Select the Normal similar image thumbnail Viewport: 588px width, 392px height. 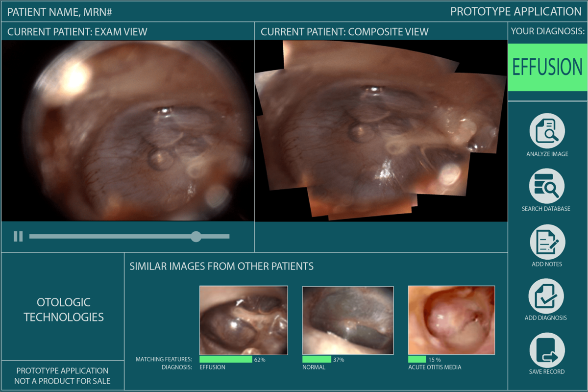click(348, 320)
